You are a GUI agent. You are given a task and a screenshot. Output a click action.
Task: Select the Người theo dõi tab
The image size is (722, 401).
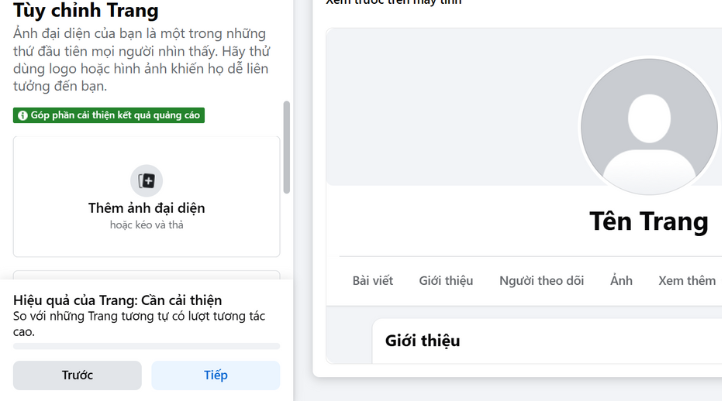tap(541, 281)
